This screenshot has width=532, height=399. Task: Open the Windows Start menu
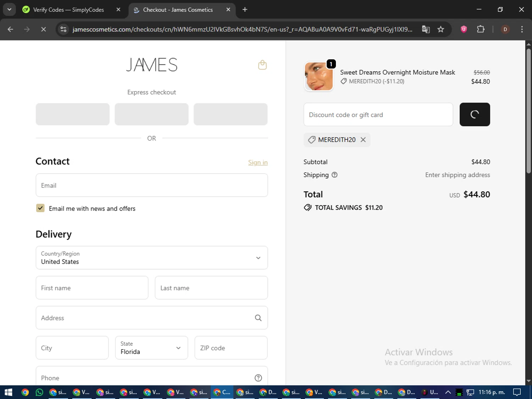pyautogui.click(x=9, y=392)
